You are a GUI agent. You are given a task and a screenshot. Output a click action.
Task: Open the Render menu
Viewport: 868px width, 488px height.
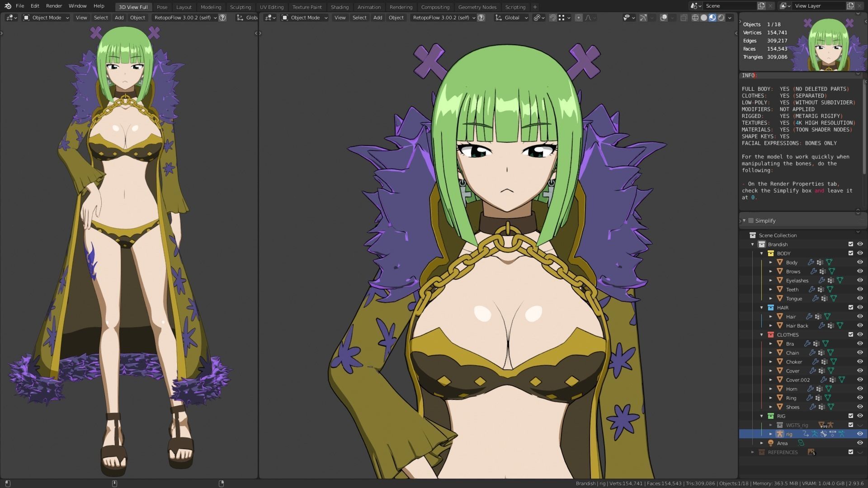click(54, 6)
